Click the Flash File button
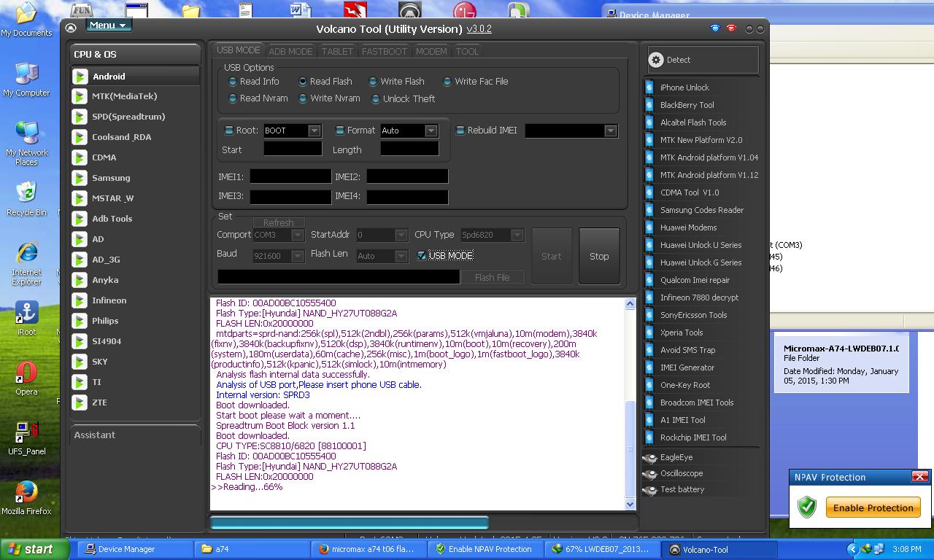Screen dimensions: 934x560 pyautogui.click(x=493, y=277)
